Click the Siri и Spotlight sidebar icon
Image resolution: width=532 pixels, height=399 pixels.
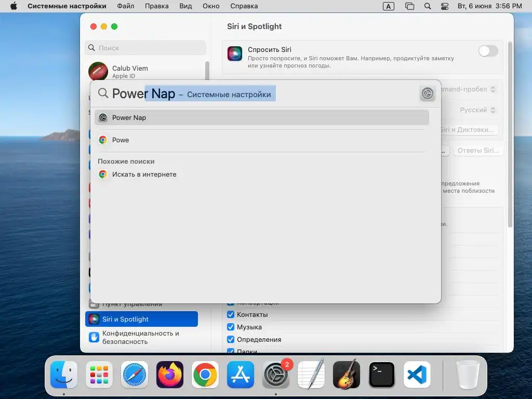pyautogui.click(x=94, y=319)
